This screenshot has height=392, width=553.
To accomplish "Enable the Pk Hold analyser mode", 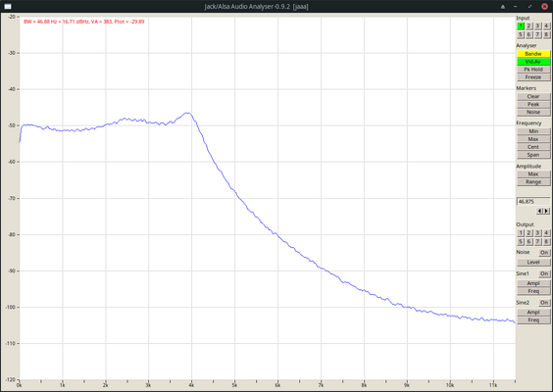I will 533,70.
